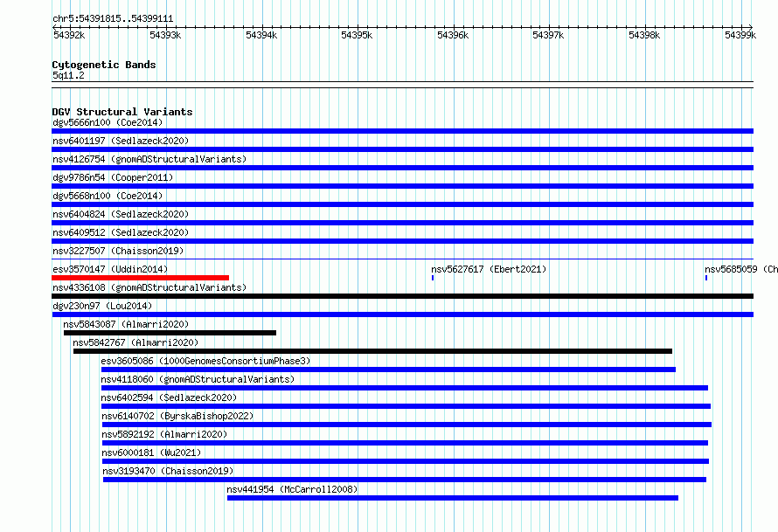
Task: Click the chr5:54391815..54399111 region label
Action: point(113,19)
